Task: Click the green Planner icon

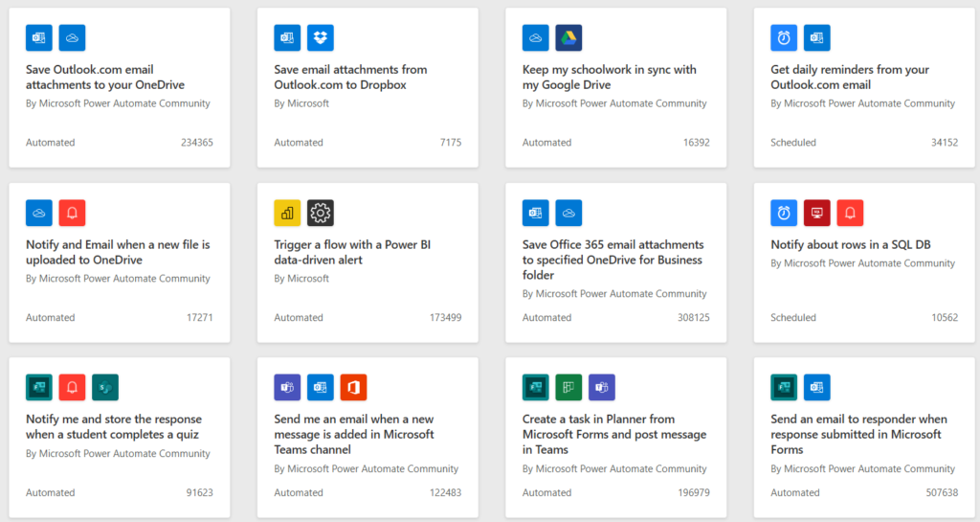Action: pos(568,387)
